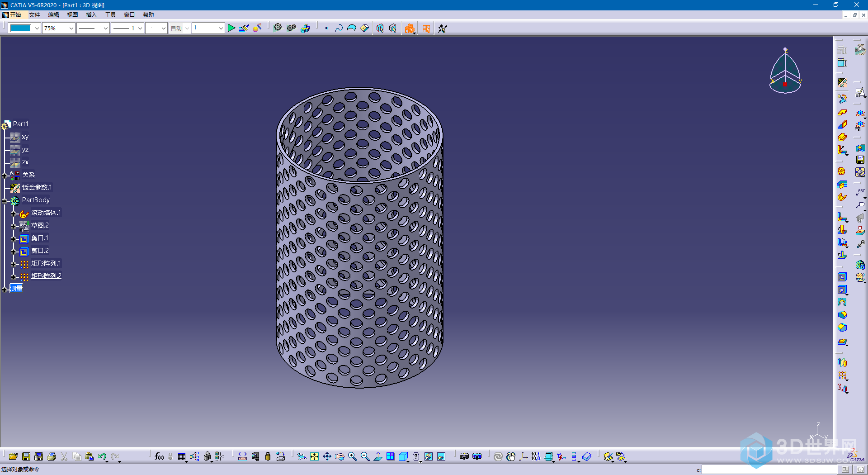Select the Rolled Wall tool icon

[842, 197]
